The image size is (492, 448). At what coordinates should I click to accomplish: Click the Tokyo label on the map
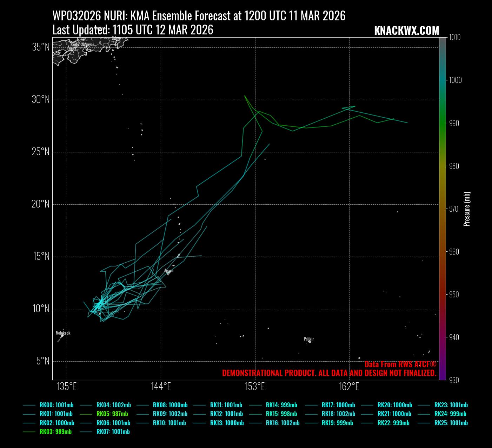[x=116, y=38]
